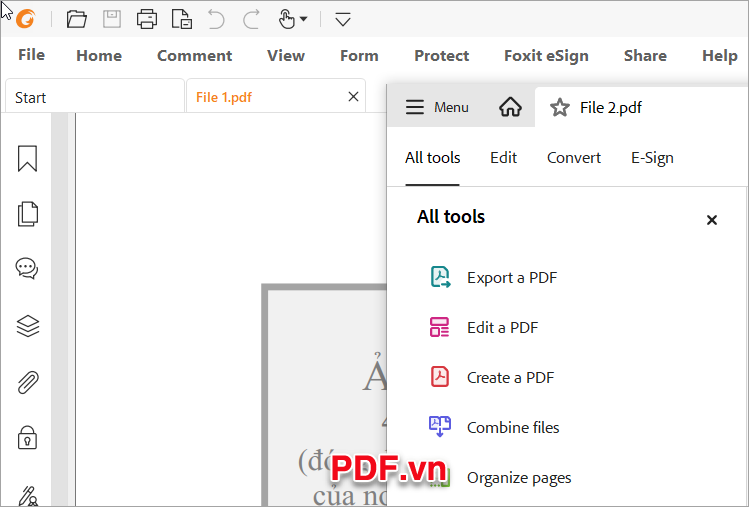Print the document using the printer icon
Image resolution: width=749 pixels, height=507 pixels.
pos(147,20)
